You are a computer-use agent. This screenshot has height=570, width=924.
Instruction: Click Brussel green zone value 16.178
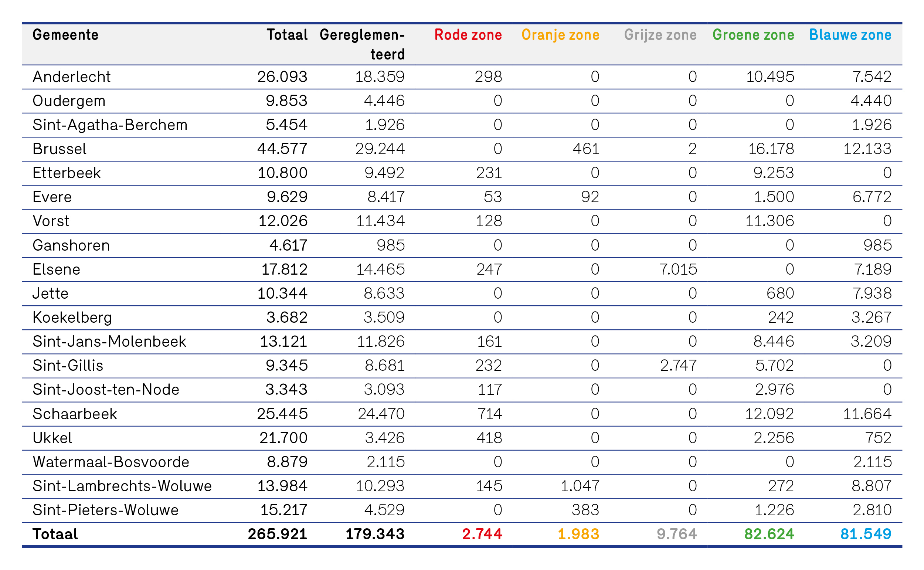tap(771, 149)
